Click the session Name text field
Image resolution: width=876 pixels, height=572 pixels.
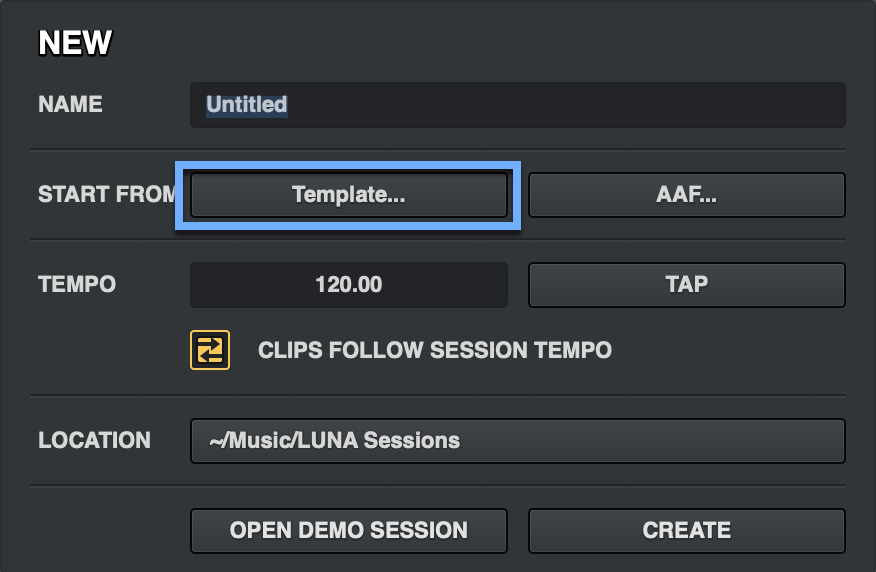pos(517,105)
